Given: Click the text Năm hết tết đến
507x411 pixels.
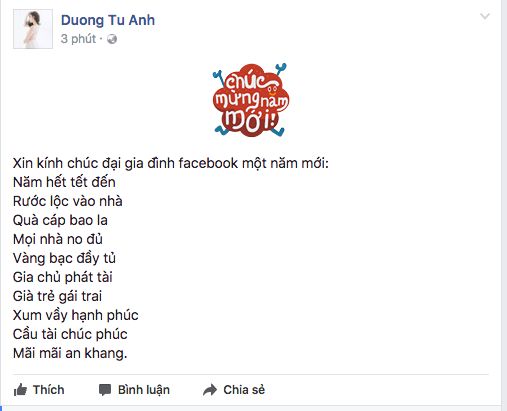Looking at the screenshot, I should [64, 182].
